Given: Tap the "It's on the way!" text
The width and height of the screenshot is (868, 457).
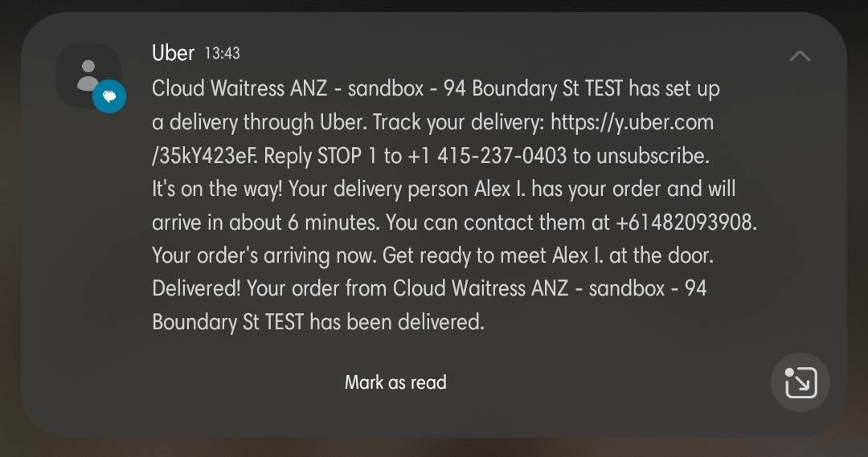Looking at the screenshot, I should [x=217, y=190].
